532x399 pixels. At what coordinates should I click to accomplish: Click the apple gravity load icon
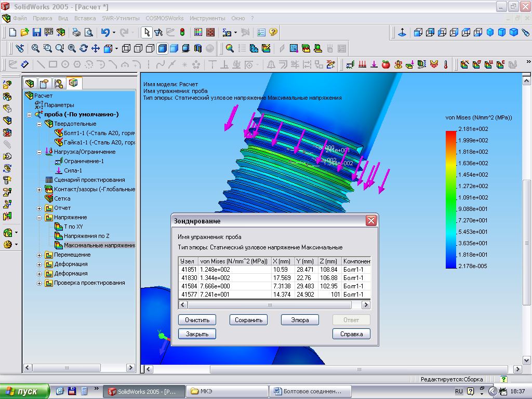(386, 64)
